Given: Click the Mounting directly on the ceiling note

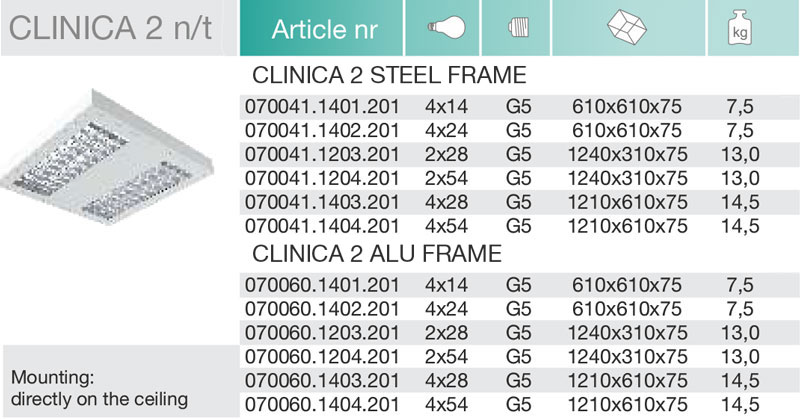Looking at the screenshot, I should pyautogui.click(x=99, y=388).
